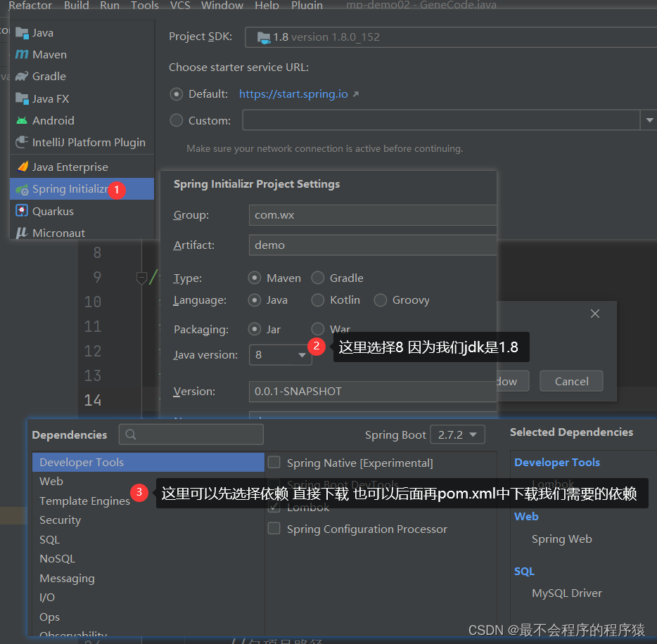Select Jar packaging option

(x=255, y=329)
